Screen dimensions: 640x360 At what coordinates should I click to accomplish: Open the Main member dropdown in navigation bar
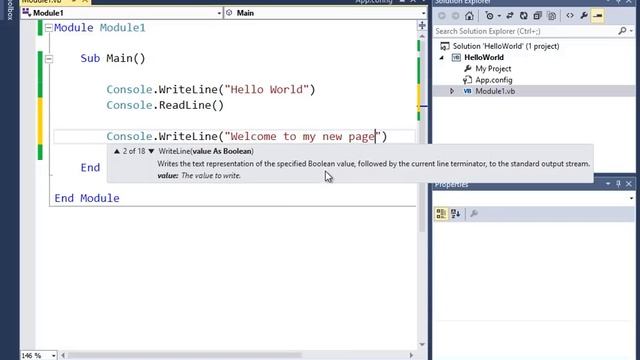423,13
